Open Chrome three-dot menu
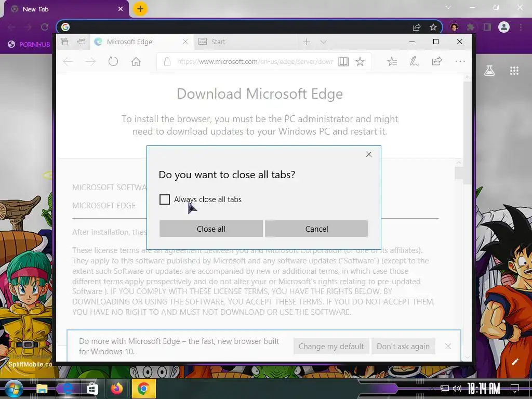Screen dimensions: 532x399 (521, 27)
